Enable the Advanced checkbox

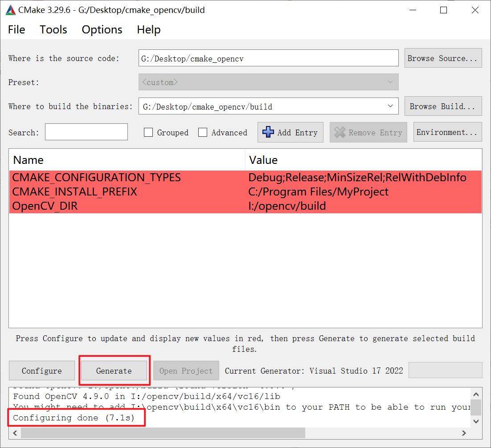click(x=203, y=132)
